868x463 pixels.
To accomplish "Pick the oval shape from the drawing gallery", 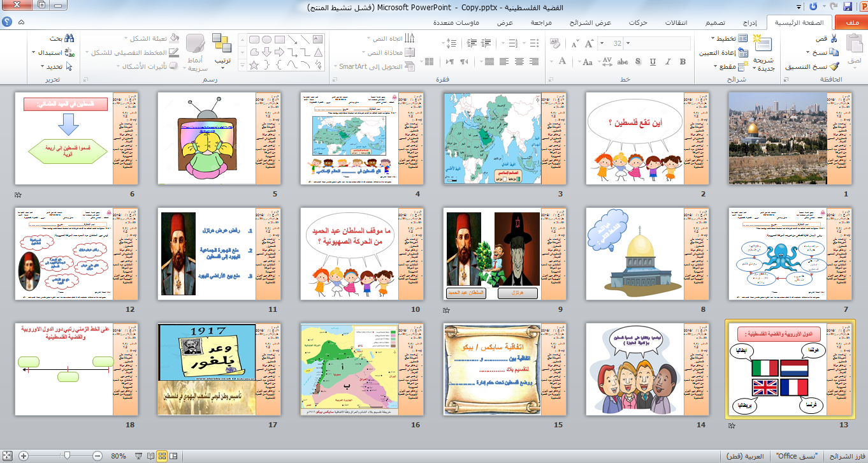I will tap(267, 40).
